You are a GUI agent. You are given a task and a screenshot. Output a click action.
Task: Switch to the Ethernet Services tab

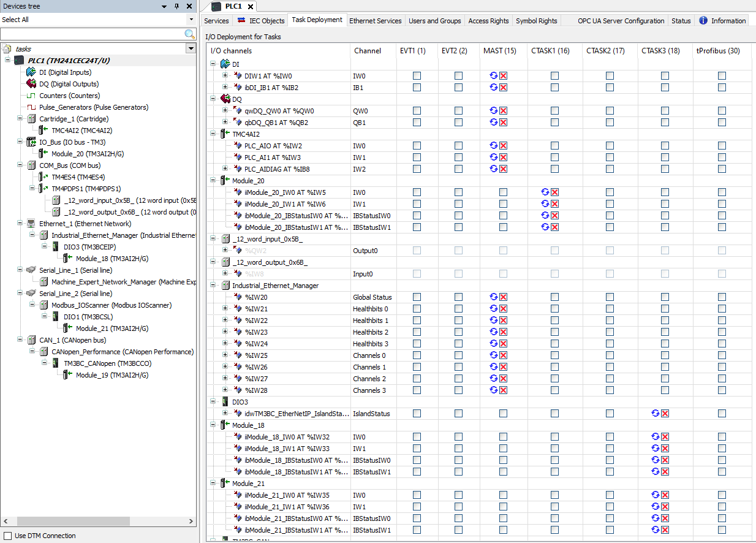[x=375, y=21]
